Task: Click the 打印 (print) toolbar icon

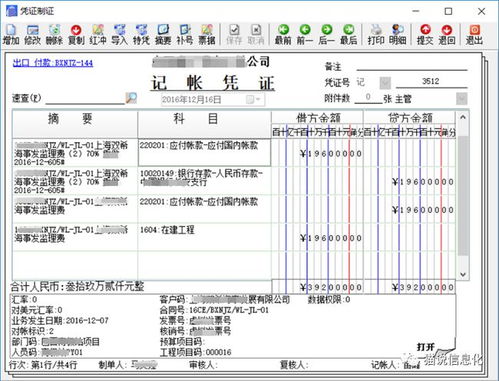Action: (x=376, y=35)
